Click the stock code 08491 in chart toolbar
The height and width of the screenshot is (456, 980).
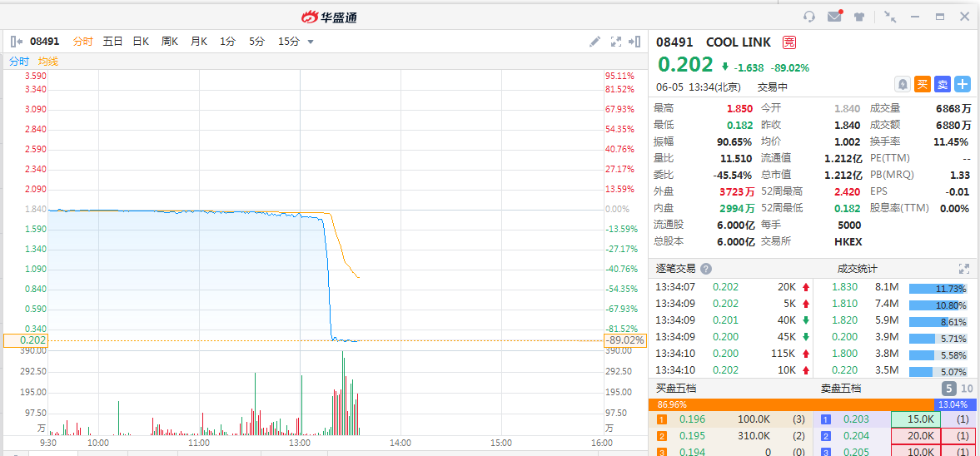coord(44,42)
